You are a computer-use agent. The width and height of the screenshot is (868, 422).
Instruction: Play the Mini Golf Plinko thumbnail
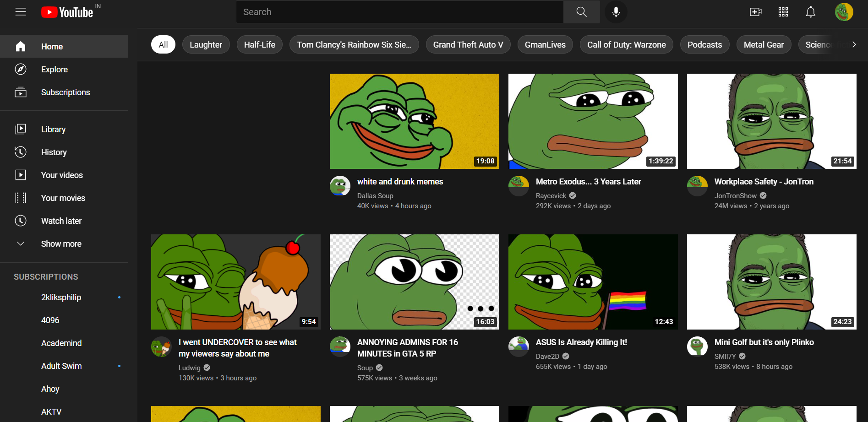coord(772,282)
